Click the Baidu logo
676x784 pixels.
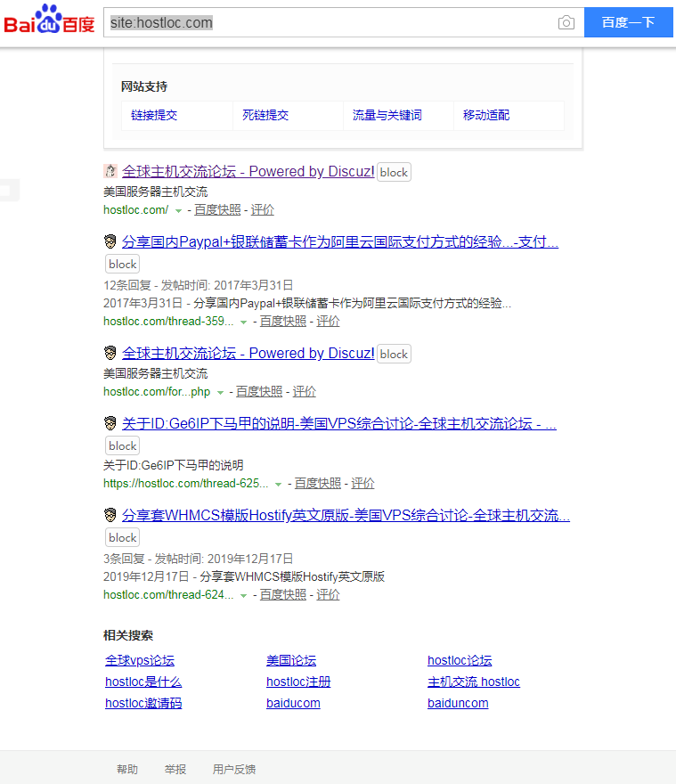[49, 20]
